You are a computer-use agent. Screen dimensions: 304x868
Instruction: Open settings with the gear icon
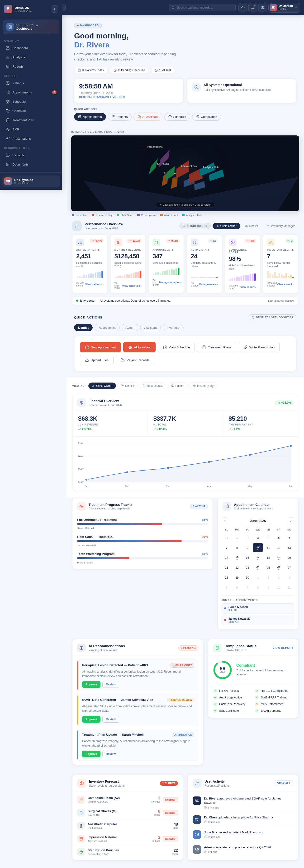[x=263, y=7]
